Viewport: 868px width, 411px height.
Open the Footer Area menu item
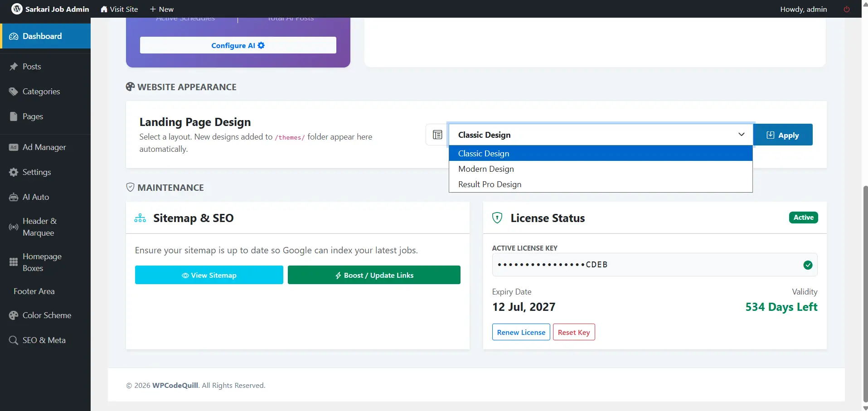34,291
